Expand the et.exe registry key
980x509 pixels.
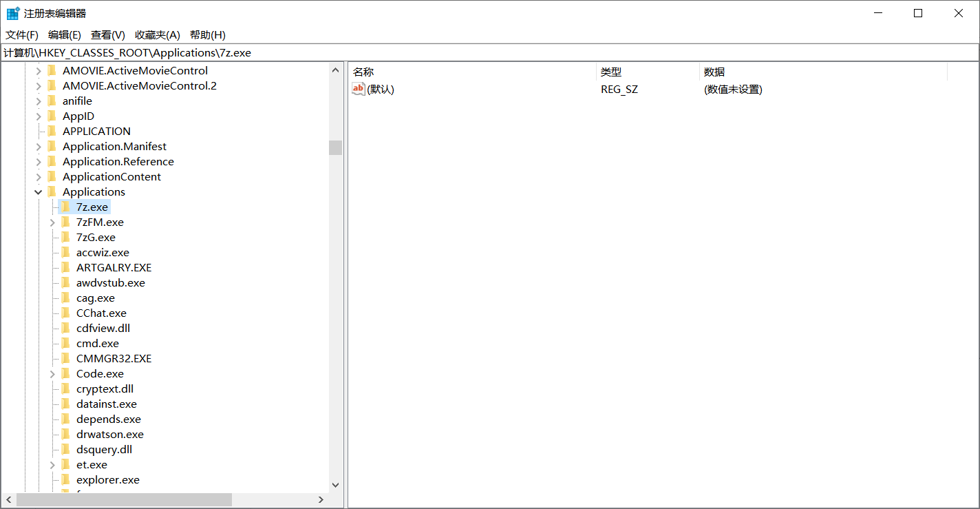pyautogui.click(x=52, y=464)
